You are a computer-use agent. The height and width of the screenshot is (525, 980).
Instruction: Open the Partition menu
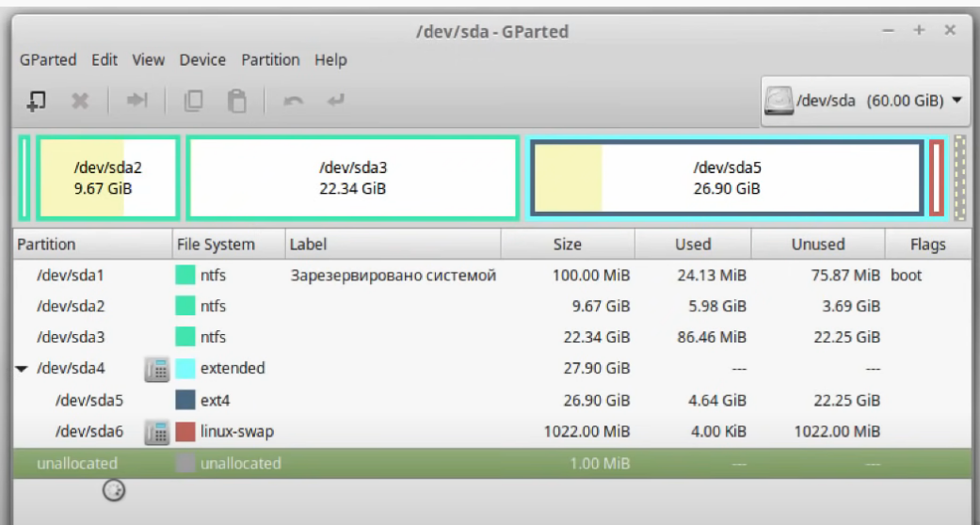270,60
